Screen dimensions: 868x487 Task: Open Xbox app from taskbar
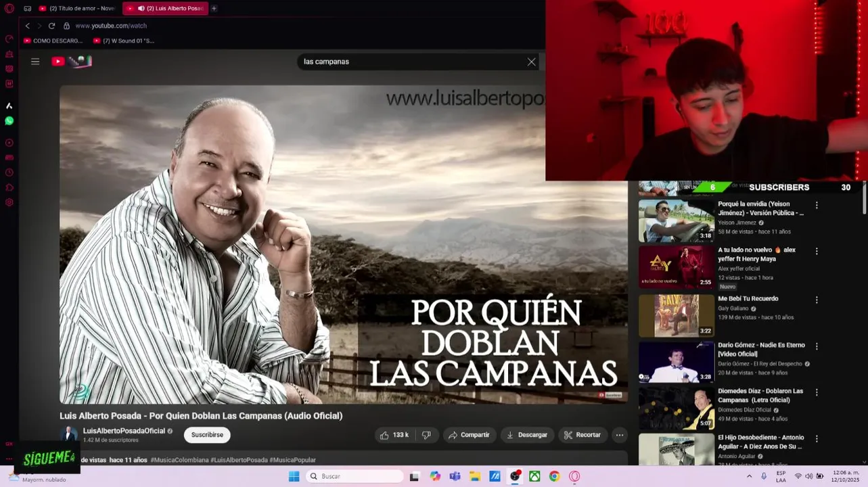click(534, 476)
